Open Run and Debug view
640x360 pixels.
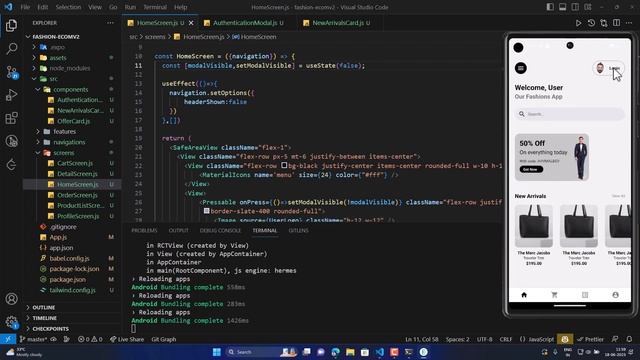[11, 95]
